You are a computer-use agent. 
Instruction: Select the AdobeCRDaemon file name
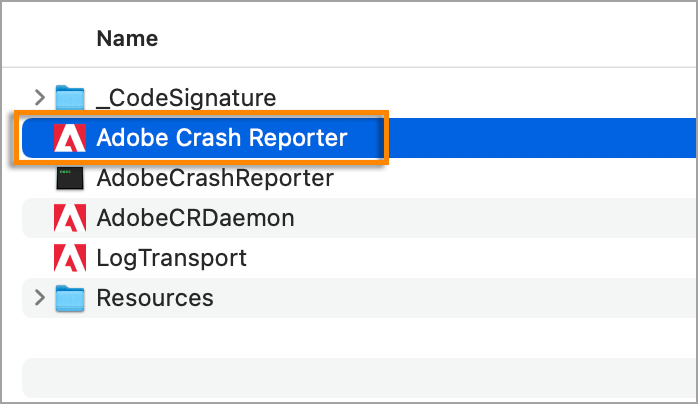pos(195,218)
